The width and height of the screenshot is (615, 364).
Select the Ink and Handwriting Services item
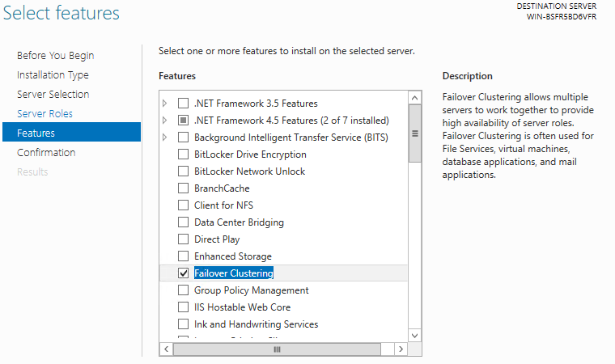click(256, 324)
